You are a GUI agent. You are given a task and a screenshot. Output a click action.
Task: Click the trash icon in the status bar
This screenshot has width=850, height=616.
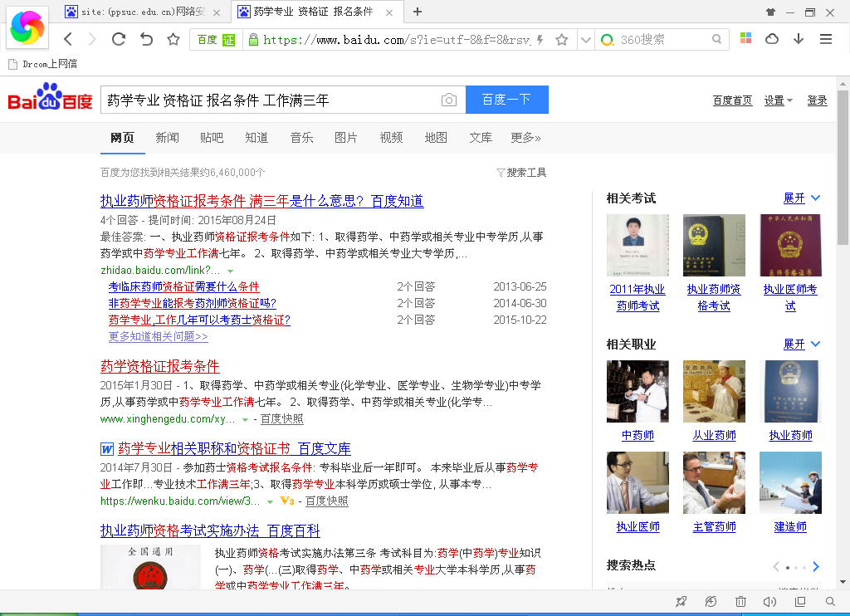[x=740, y=601]
